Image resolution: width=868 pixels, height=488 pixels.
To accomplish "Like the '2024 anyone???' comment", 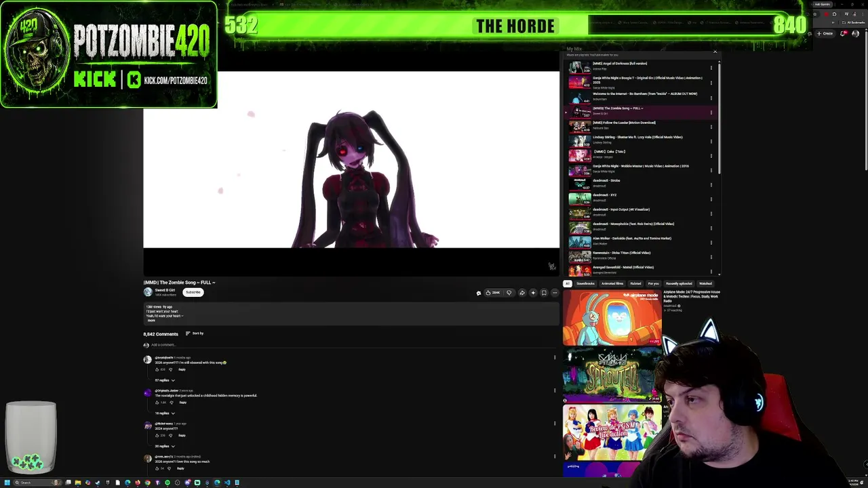I will point(157,435).
